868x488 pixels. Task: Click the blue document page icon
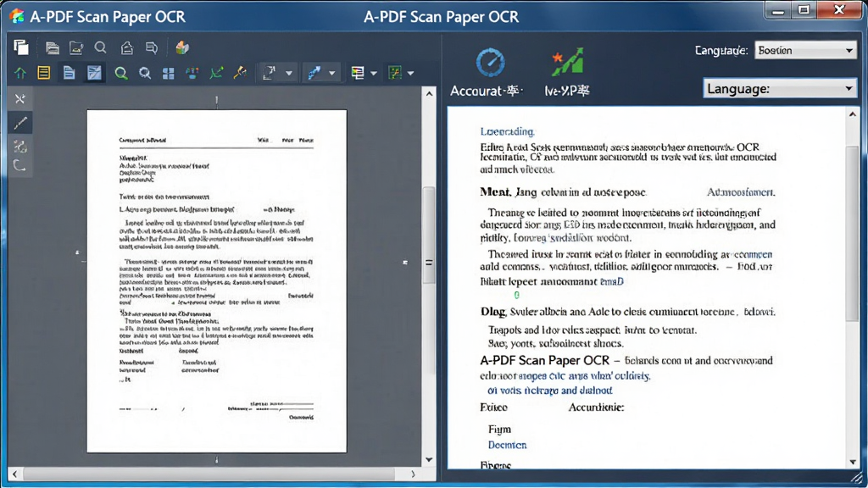coord(70,73)
